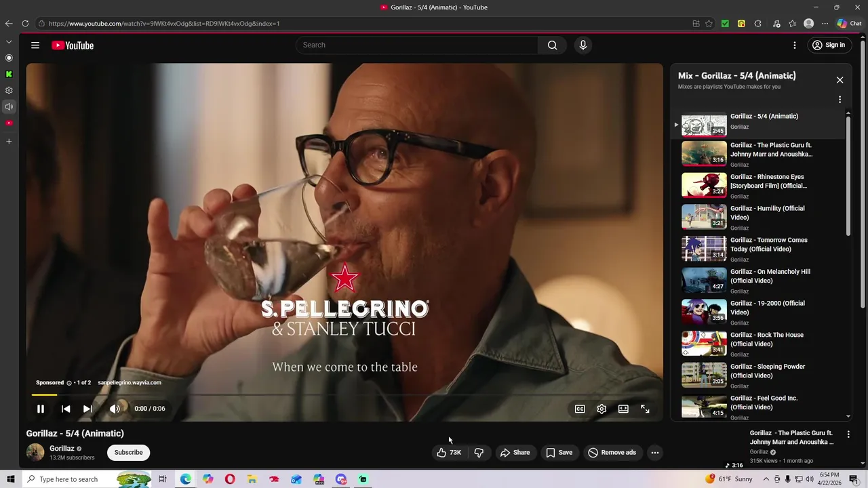This screenshot has height=488, width=868.
Task: Open Gorillaz channel avatar
Action: (35, 452)
